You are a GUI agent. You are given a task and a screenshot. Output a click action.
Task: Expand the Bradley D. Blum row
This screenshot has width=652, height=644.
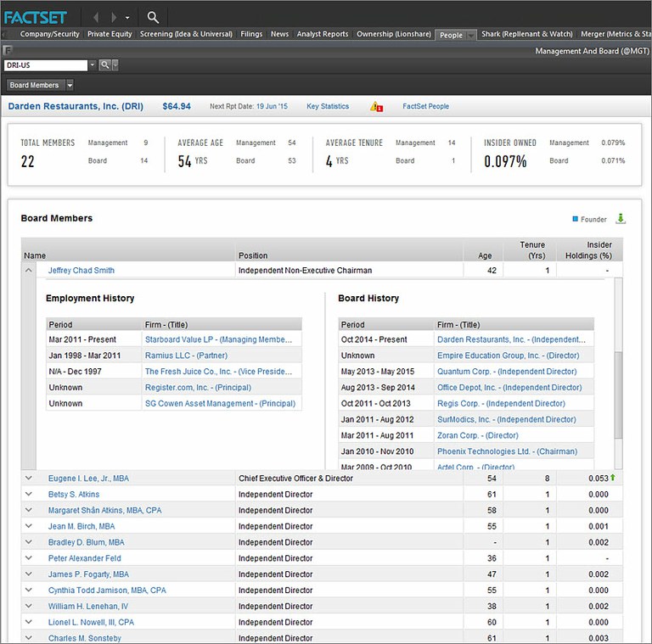28,542
